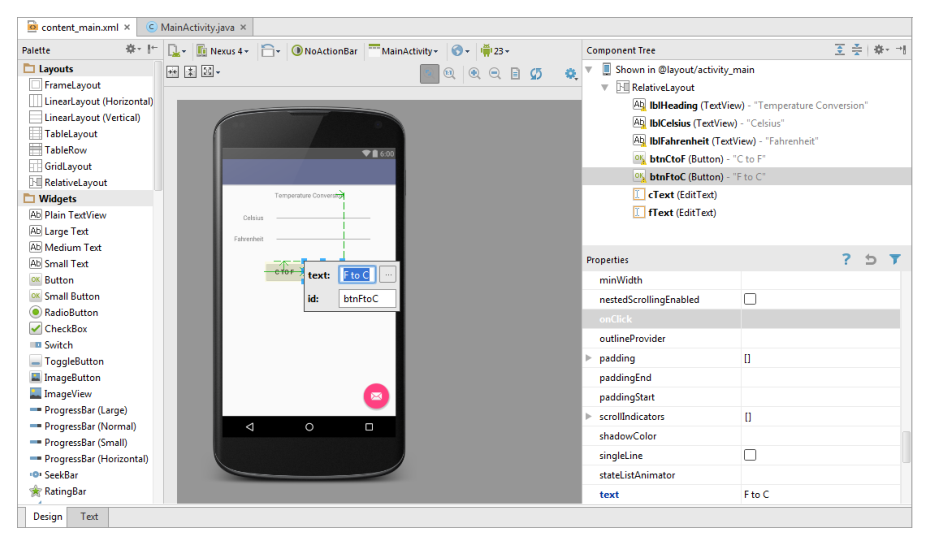Expand the scrollIndicators property
This screenshot has height=545, width=929.
[x=588, y=416]
